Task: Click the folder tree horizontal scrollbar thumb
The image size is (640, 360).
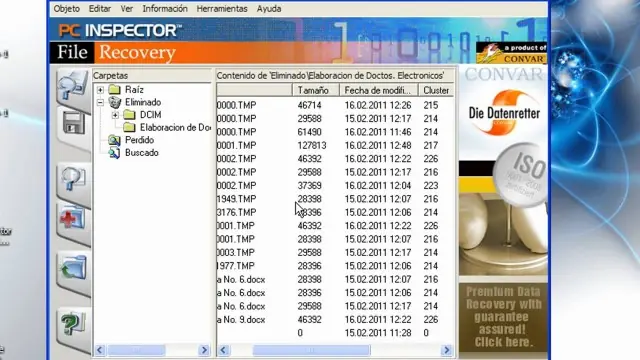Action: (x=136, y=350)
